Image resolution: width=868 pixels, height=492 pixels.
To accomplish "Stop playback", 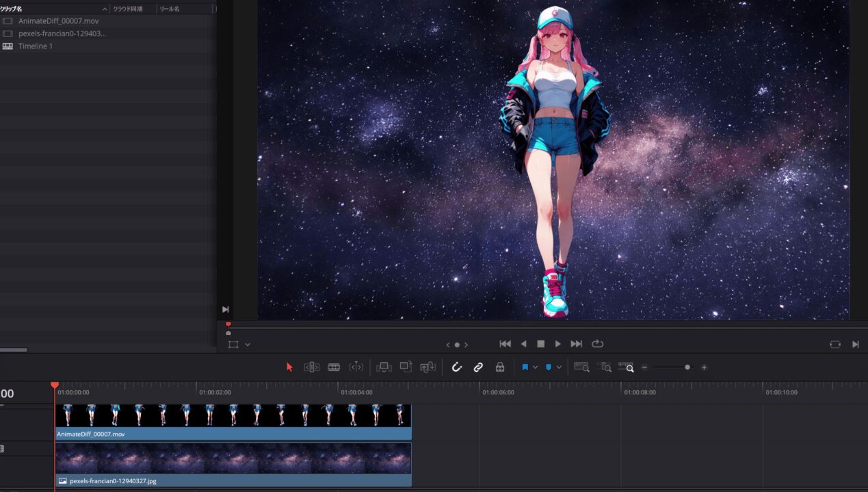I will 540,344.
